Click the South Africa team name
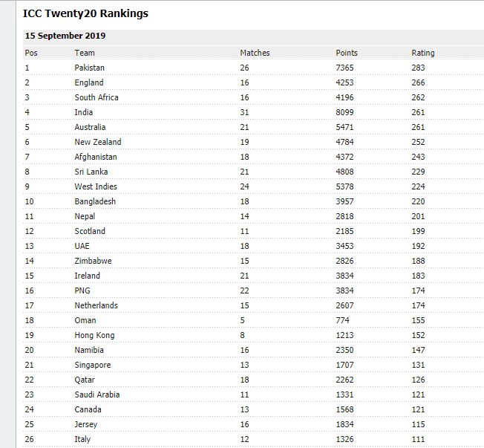Screen dimensions: 484x448 coord(97,97)
